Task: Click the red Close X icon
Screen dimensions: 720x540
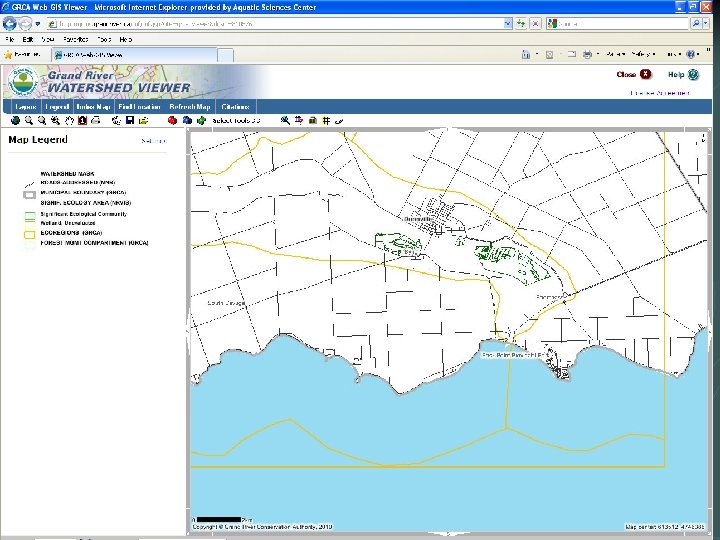Action: point(645,74)
